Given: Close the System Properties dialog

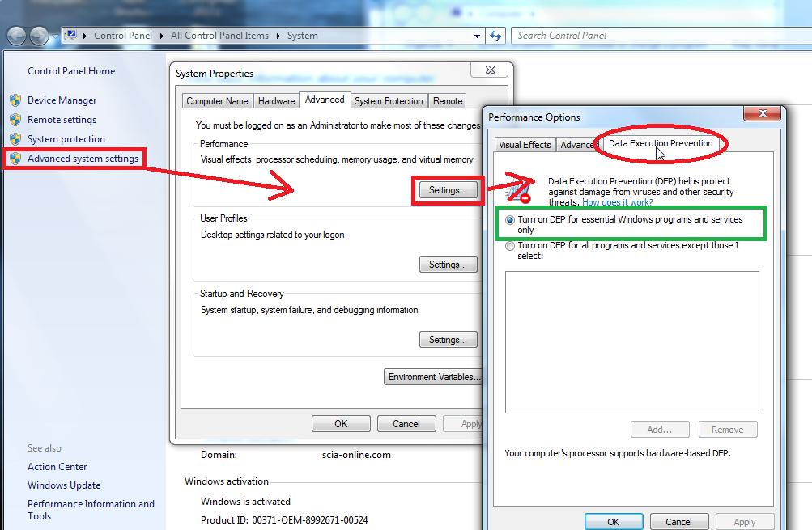Looking at the screenshot, I should 490,70.
